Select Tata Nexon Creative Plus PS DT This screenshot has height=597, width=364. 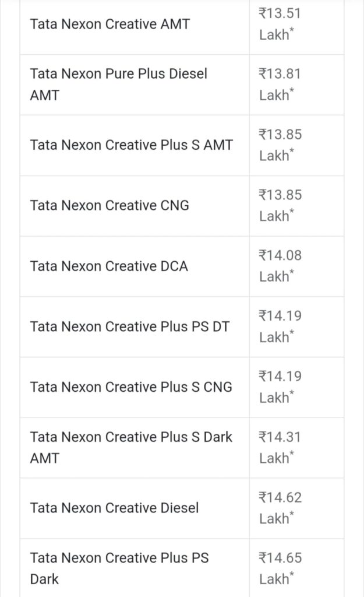130,326
